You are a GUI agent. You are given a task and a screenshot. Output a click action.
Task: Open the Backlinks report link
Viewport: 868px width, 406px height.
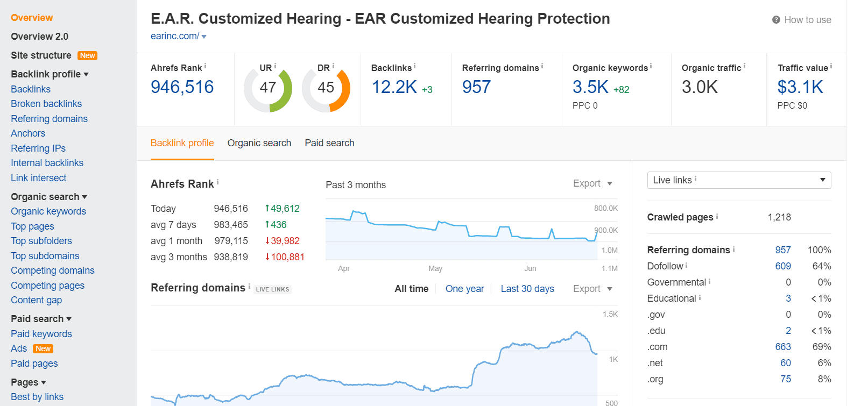click(x=31, y=89)
